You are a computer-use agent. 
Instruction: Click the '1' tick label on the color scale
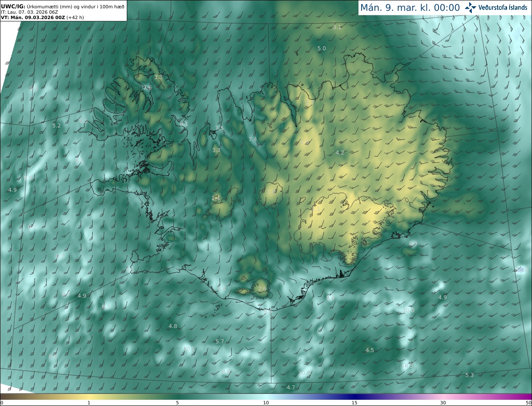(89, 403)
